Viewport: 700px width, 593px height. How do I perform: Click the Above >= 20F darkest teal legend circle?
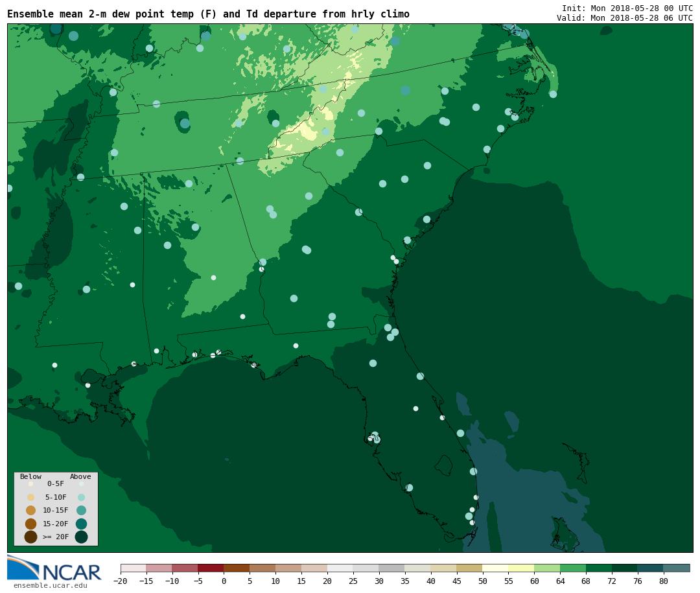pyautogui.click(x=81, y=537)
